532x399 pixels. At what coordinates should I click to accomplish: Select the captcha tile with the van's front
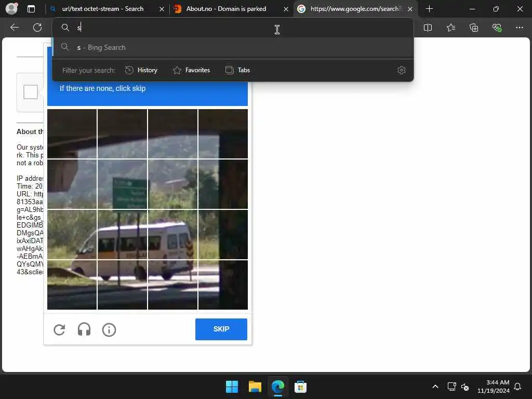(x=72, y=234)
